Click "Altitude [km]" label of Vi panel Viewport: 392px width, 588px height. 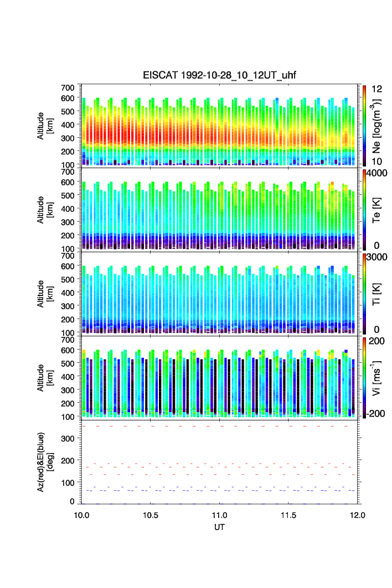click(x=45, y=378)
